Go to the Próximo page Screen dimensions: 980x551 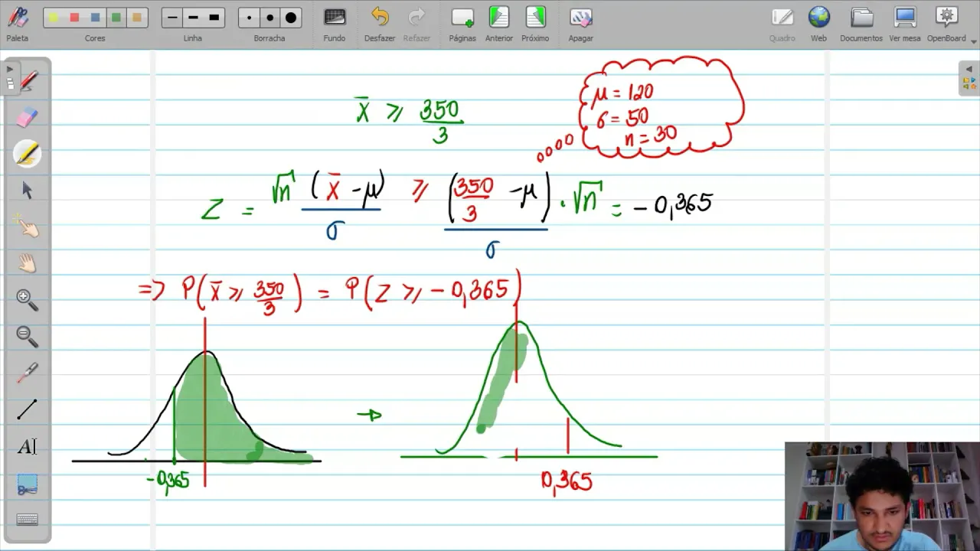tap(535, 24)
